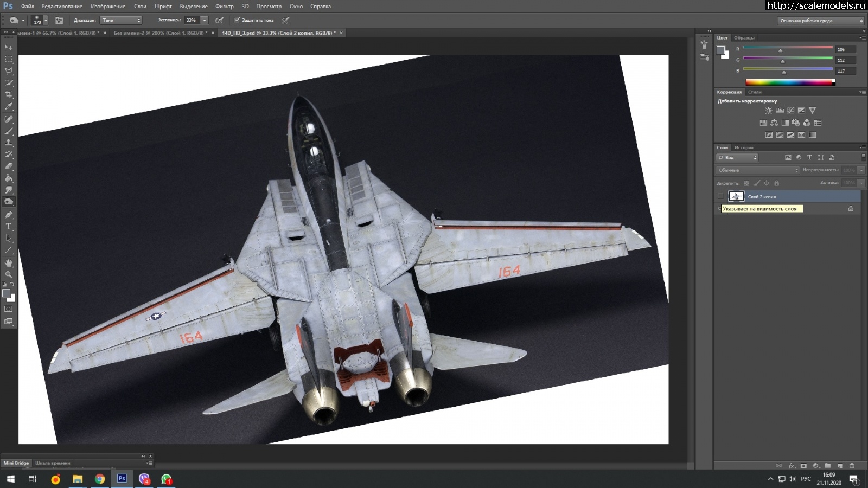Screen dimensions: 868x488
Task: Swap foreground and background colors
Action: [12, 284]
